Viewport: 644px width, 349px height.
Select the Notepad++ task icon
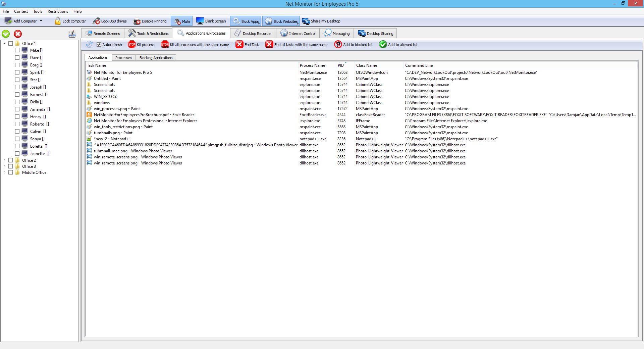tap(89, 139)
